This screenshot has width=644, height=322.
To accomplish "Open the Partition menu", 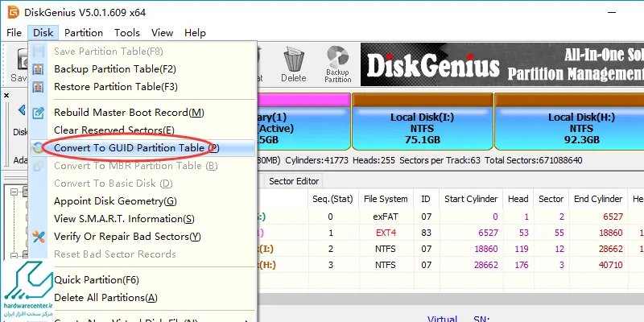I will [84, 33].
